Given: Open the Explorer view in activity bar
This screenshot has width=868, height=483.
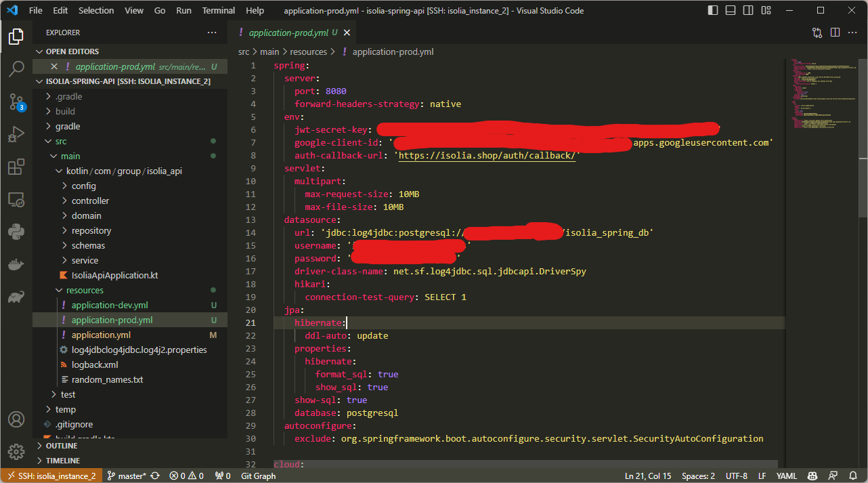Looking at the screenshot, I should pyautogui.click(x=16, y=37).
